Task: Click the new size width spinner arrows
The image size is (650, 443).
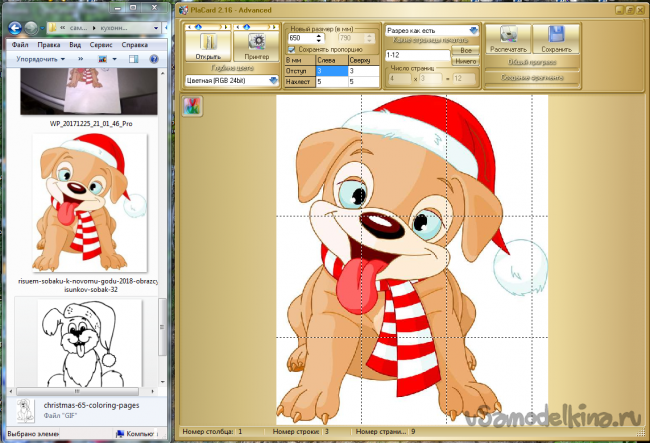Action: [319, 38]
